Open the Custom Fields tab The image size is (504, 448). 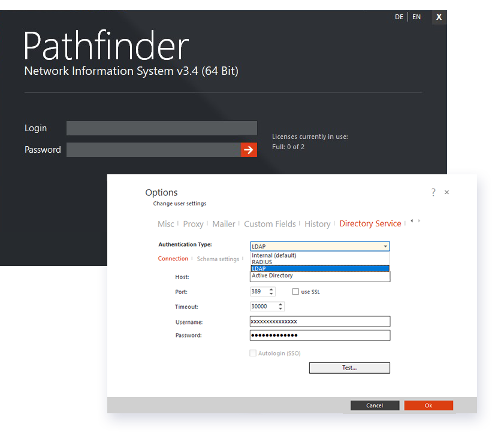click(270, 224)
